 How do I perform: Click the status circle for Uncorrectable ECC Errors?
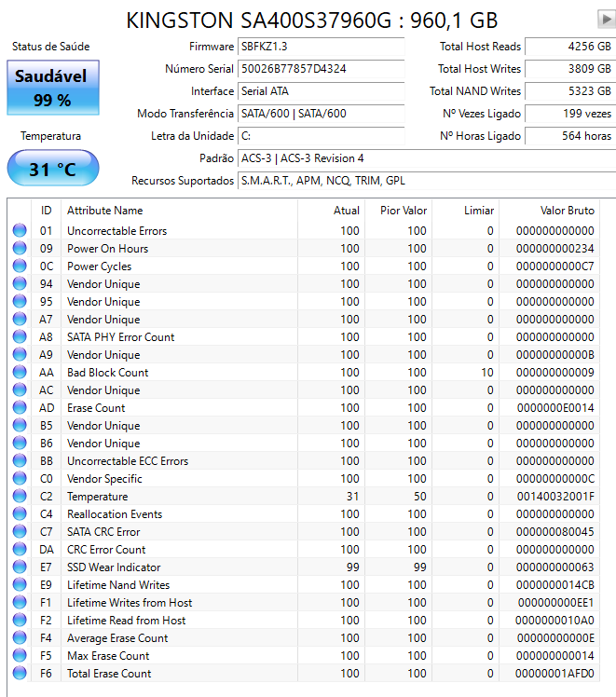(20, 460)
